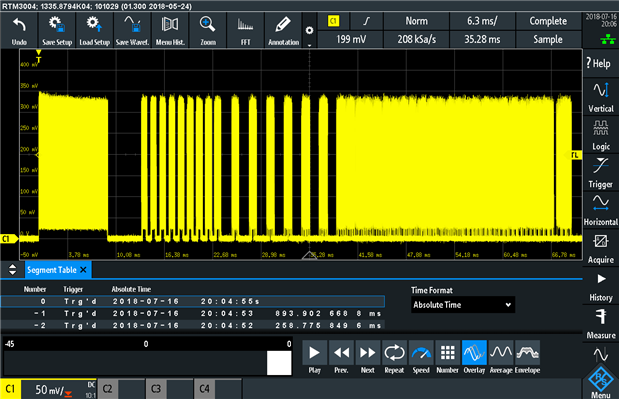Click the 6.3 ms/ time scale

click(482, 21)
